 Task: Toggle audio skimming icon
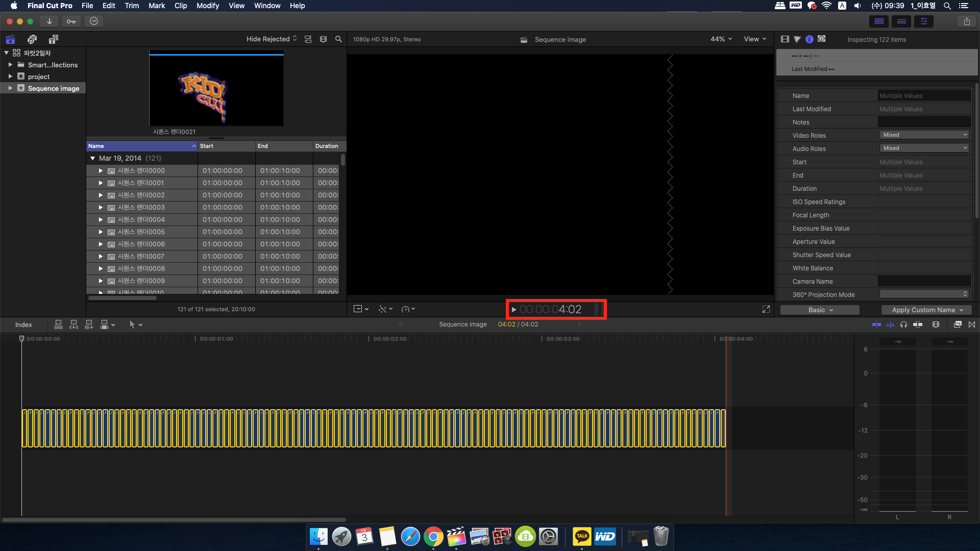(891, 324)
